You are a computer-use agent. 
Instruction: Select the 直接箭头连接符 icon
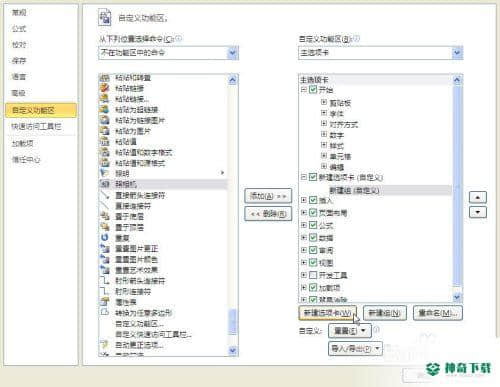tap(105, 195)
